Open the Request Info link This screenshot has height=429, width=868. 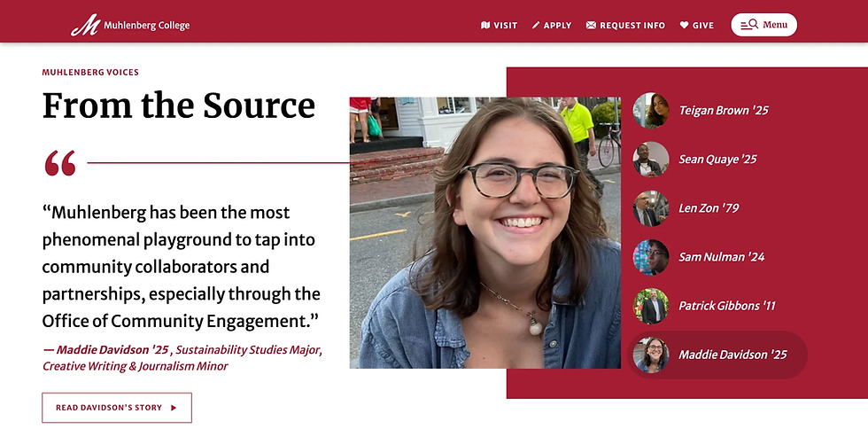625,26
